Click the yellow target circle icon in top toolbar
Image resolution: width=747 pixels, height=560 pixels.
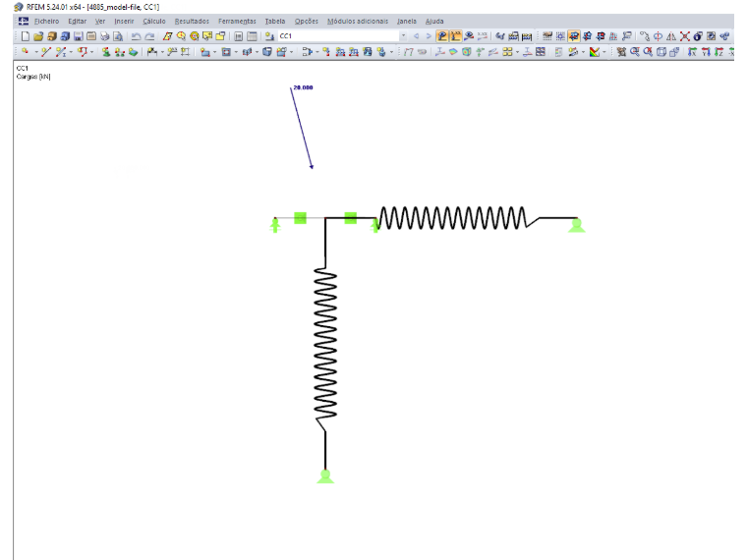tap(195, 36)
